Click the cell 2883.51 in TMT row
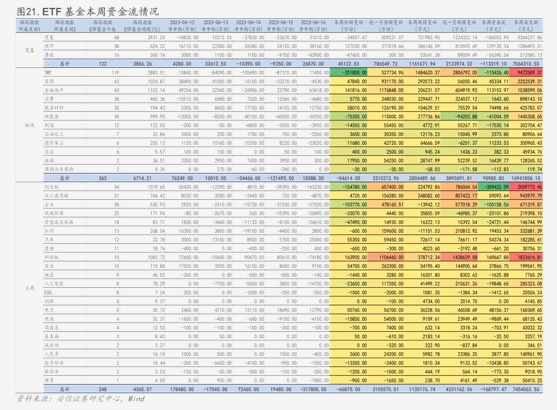Screen dimensions: 557x410 tap(157, 72)
